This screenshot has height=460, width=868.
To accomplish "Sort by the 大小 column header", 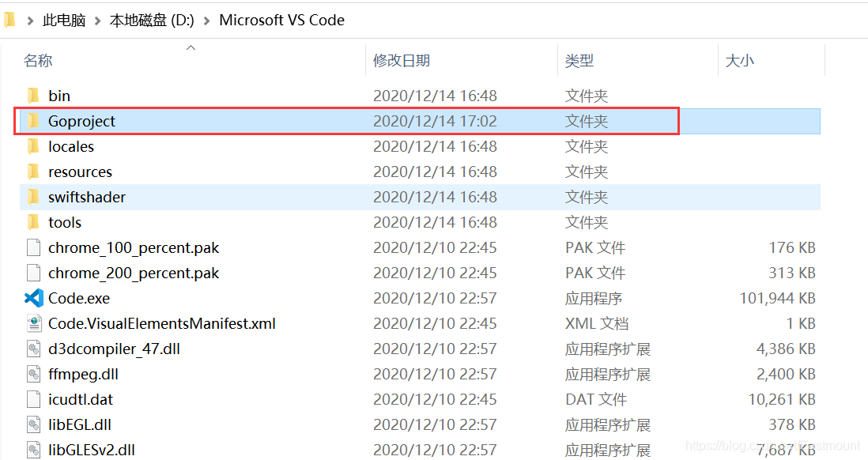I will point(740,60).
